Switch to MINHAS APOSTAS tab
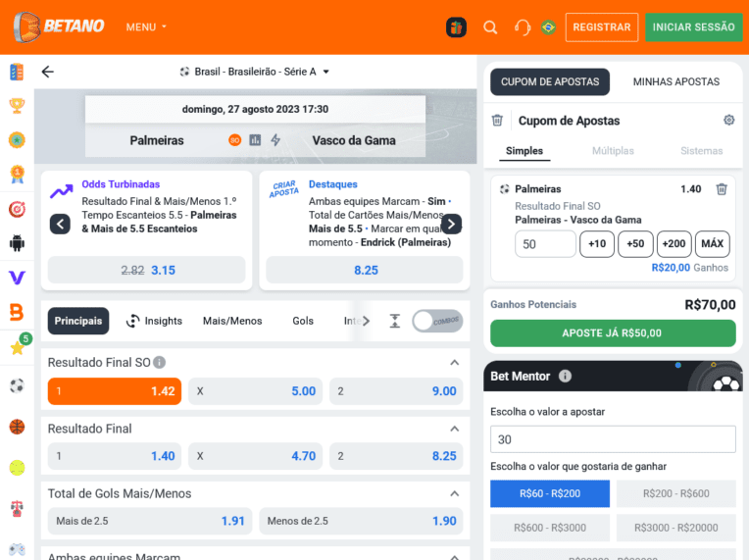 (675, 81)
